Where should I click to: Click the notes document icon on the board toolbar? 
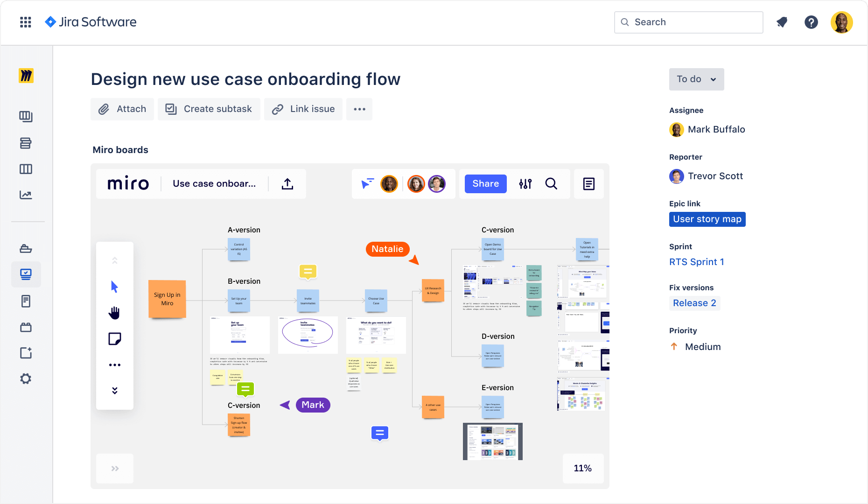pyautogui.click(x=589, y=183)
